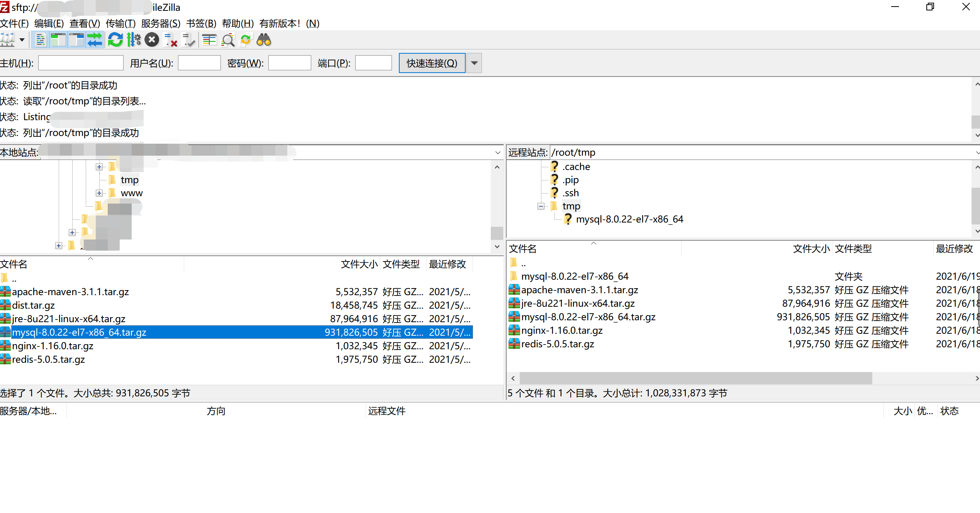The width and height of the screenshot is (980, 513).
Task: Toggle the transfer queue display
Action: tap(95, 40)
